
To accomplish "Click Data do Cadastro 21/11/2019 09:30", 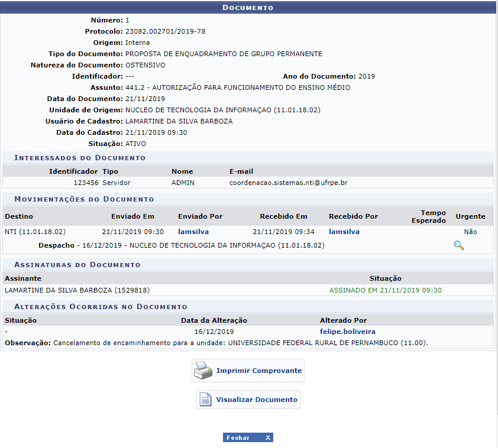I will click(156, 132).
